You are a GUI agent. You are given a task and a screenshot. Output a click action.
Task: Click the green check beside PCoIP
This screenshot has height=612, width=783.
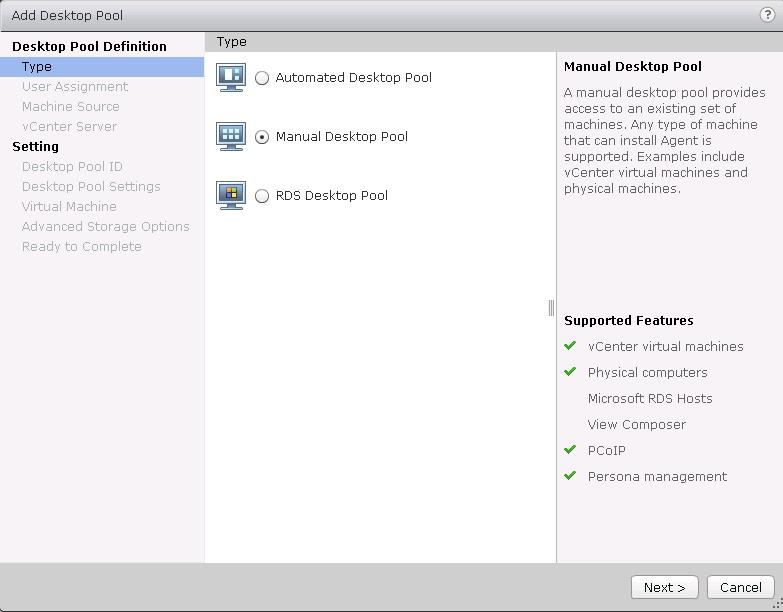click(570, 450)
